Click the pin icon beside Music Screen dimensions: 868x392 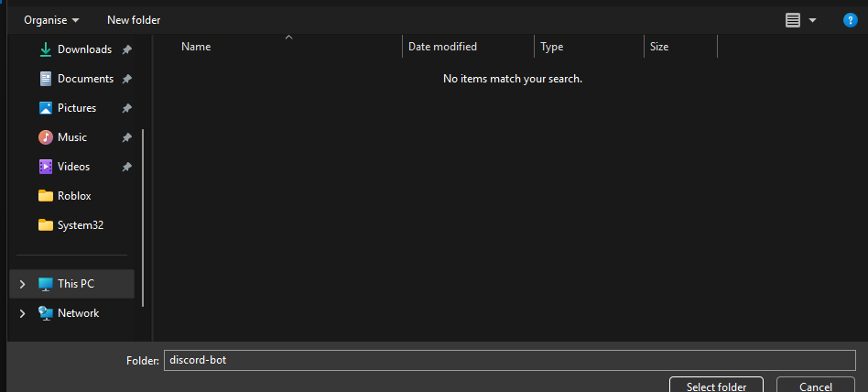coord(126,138)
